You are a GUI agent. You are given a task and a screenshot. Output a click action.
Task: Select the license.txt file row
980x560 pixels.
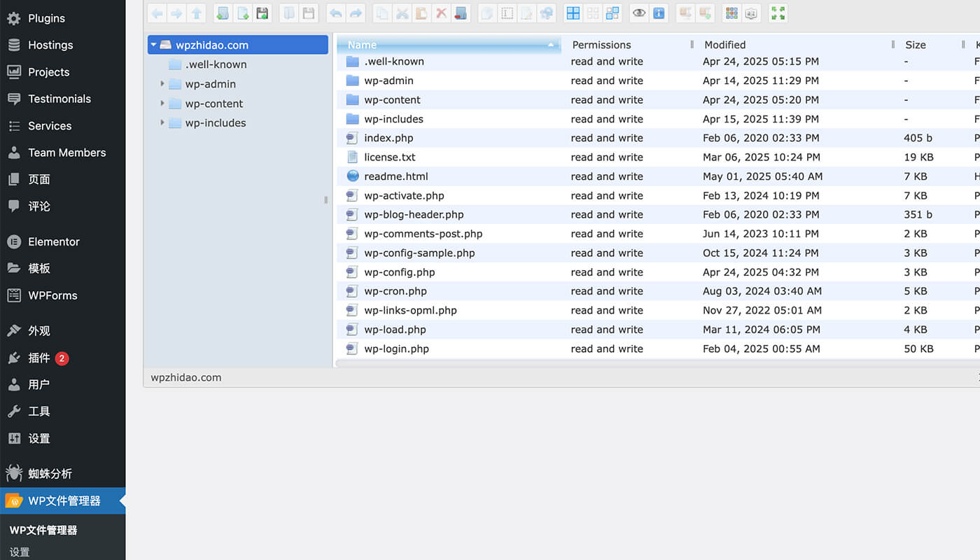pyautogui.click(x=658, y=157)
